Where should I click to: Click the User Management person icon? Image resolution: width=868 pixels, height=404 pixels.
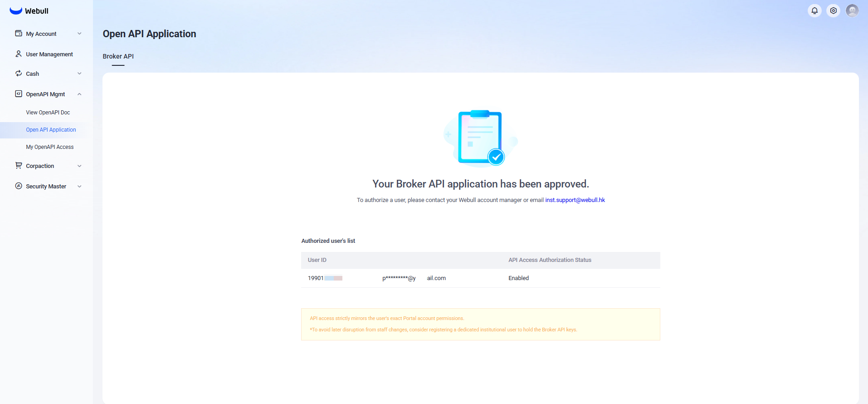pyautogui.click(x=19, y=54)
